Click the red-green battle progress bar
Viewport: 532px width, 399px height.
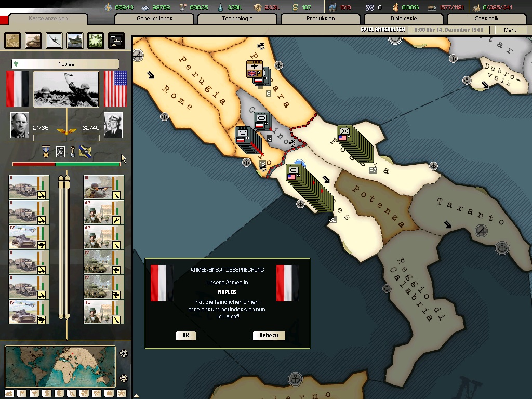click(66, 164)
